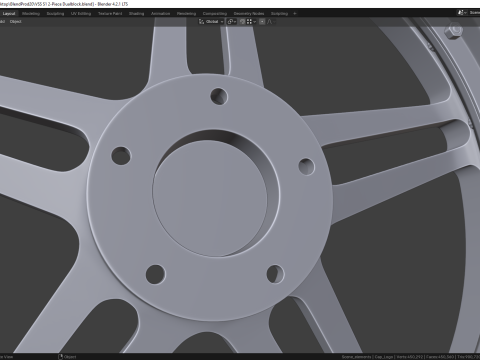Viewport: 480px width, 360px height.
Task: Open the Texture Paint workspace
Action: point(110,14)
